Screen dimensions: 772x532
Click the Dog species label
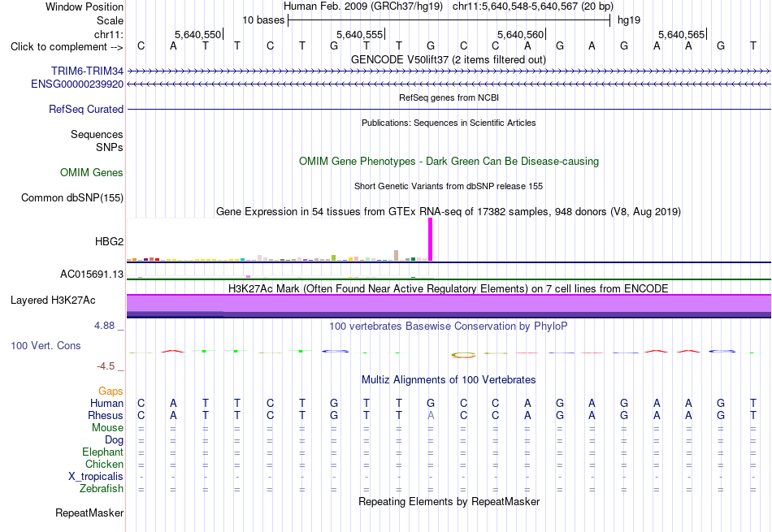[x=115, y=440]
